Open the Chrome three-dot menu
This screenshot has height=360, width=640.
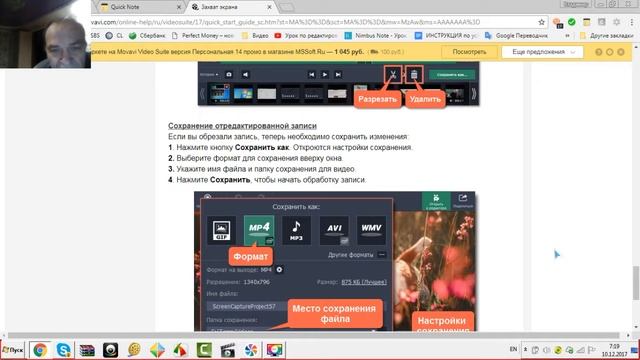pyautogui.click(x=632, y=22)
